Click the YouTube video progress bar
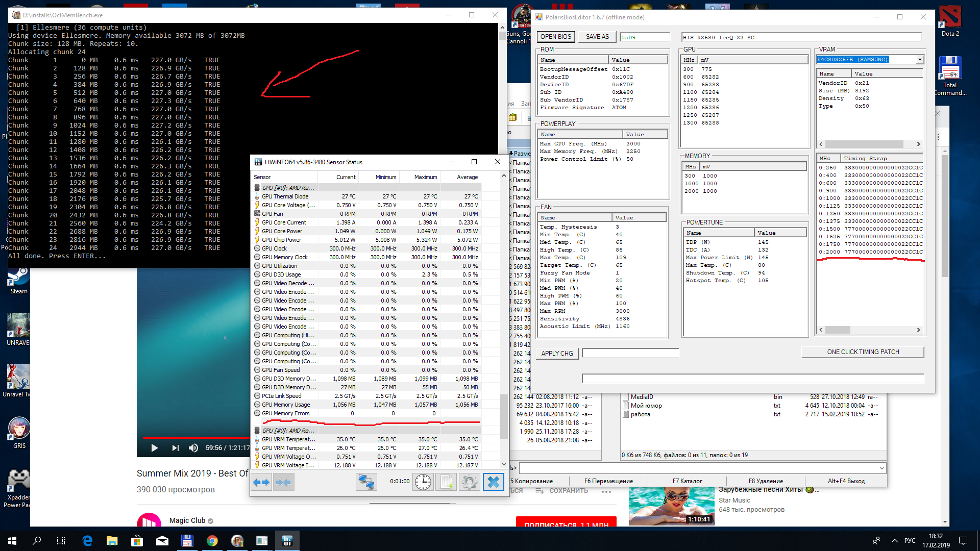 pos(194,438)
